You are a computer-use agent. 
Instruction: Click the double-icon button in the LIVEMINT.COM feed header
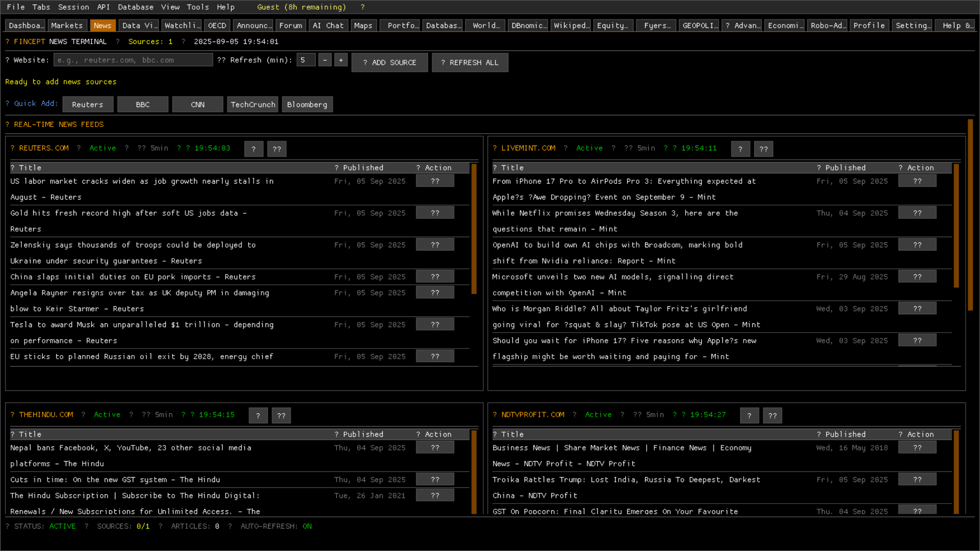pos(763,149)
